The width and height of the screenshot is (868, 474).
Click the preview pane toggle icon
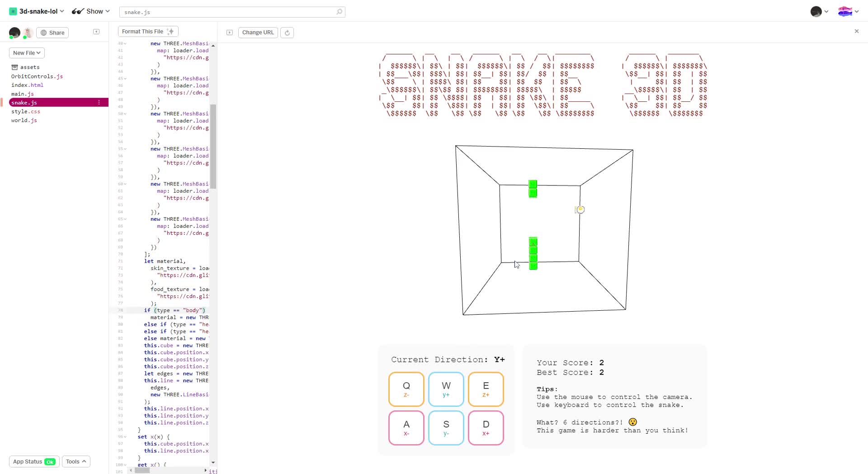[x=230, y=33]
